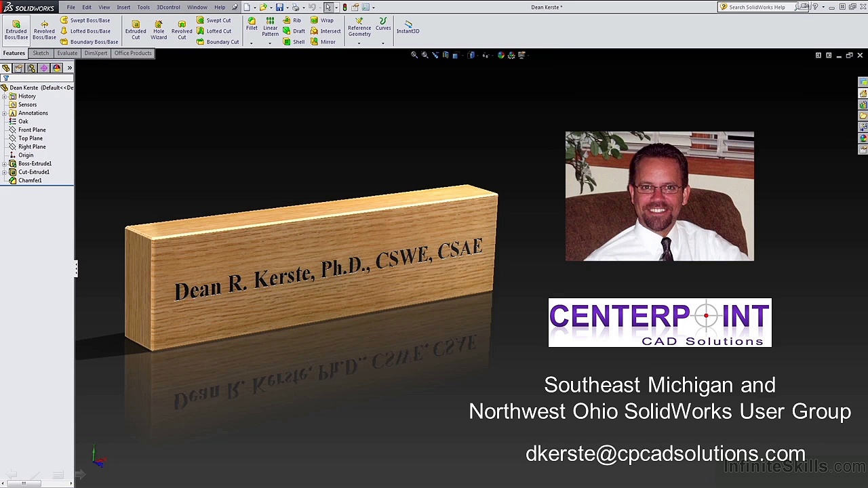Open Fillet dropdown arrow

(252, 43)
